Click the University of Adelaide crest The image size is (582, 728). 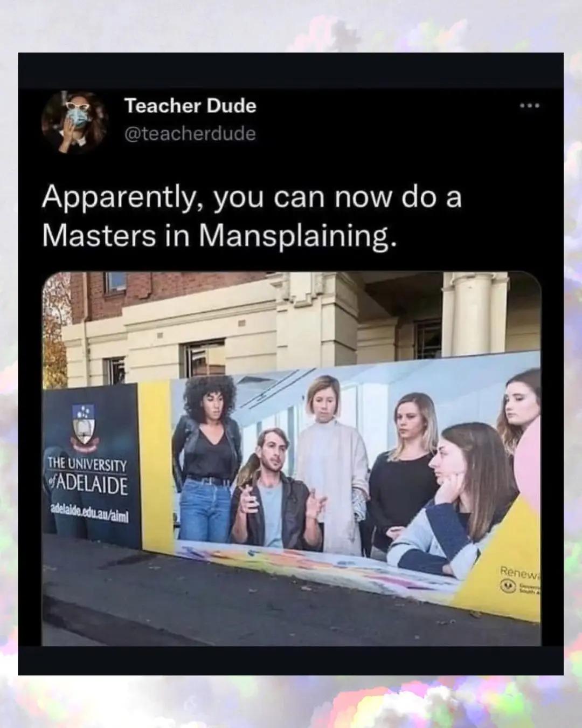click(x=84, y=427)
